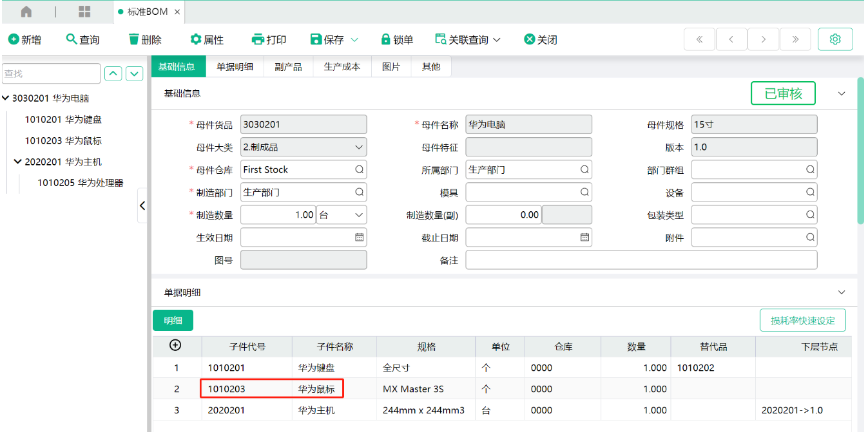Click the 关闭 close toolbar button
This screenshot has width=868, height=434.
point(541,40)
